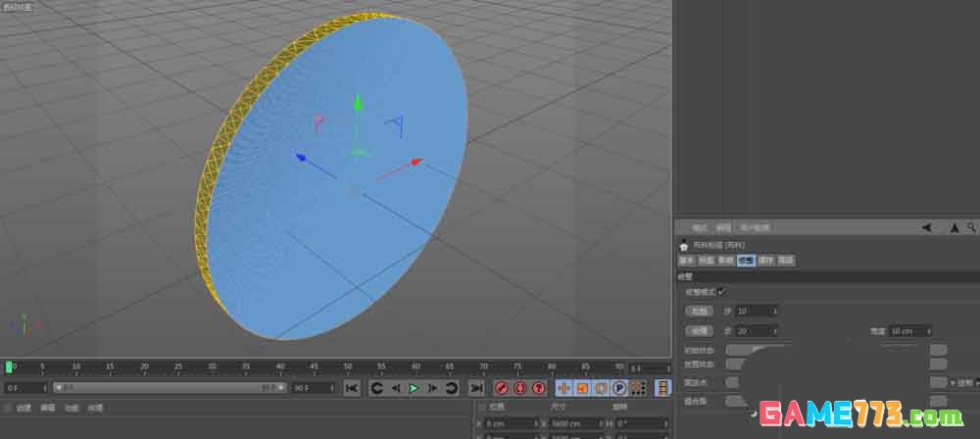Open the Function menu in Material Manager
This screenshot has height=439, width=980.
72,408
